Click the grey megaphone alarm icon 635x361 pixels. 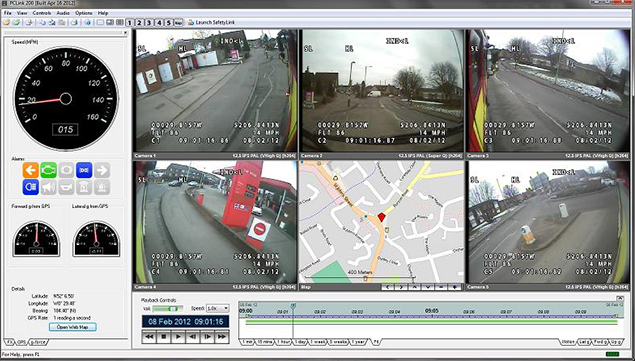(49, 187)
